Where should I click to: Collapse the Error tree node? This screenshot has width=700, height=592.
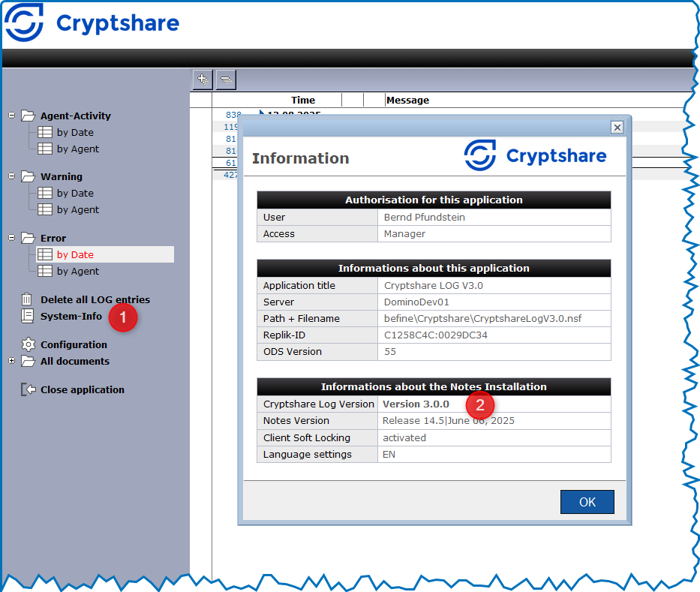coord(11,238)
